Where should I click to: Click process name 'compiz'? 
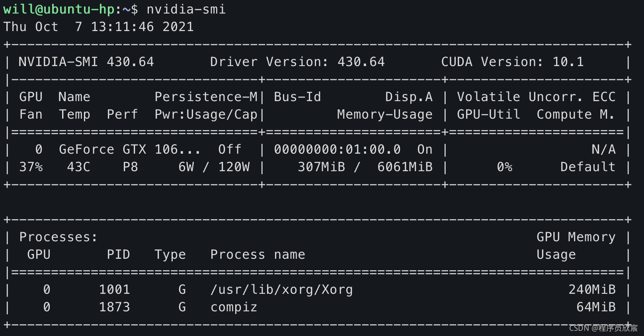pyautogui.click(x=234, y=307)
